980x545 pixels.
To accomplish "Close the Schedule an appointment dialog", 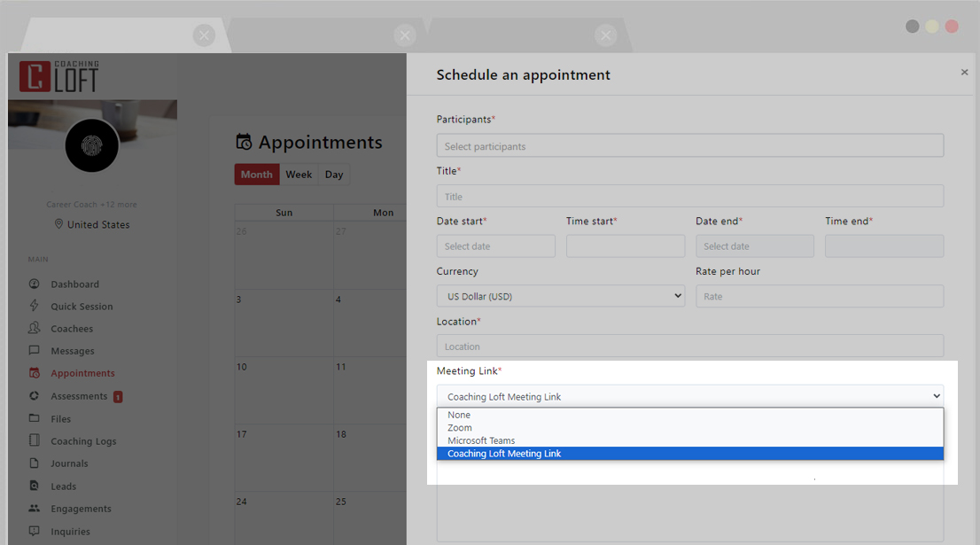I will 964,73.
